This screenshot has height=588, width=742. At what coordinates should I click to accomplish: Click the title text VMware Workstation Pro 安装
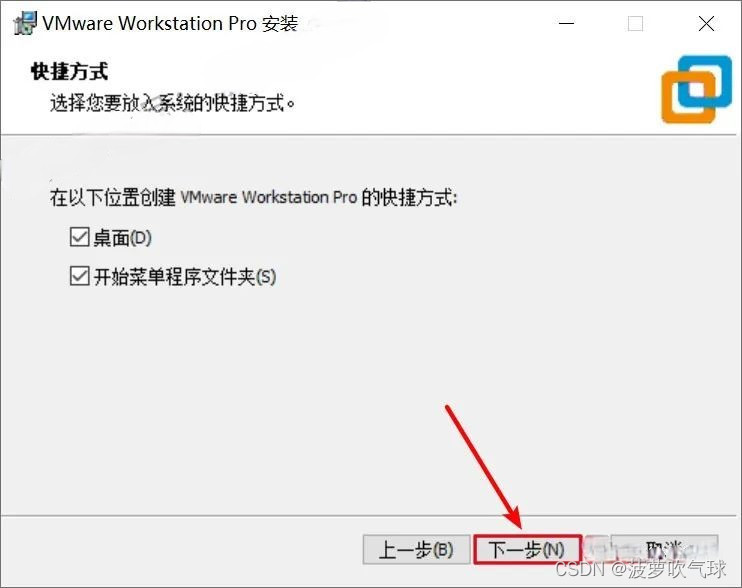[170, 24]
